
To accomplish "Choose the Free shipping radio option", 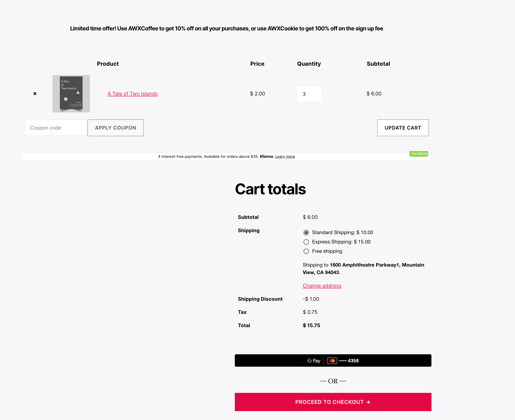I will (306, 251).
